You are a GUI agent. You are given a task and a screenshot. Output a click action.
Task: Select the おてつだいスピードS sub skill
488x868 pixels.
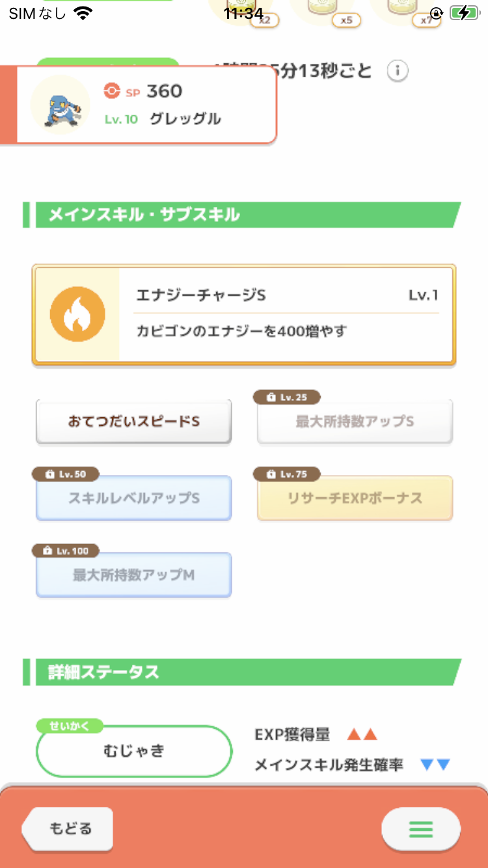click(x=133, y=422)
